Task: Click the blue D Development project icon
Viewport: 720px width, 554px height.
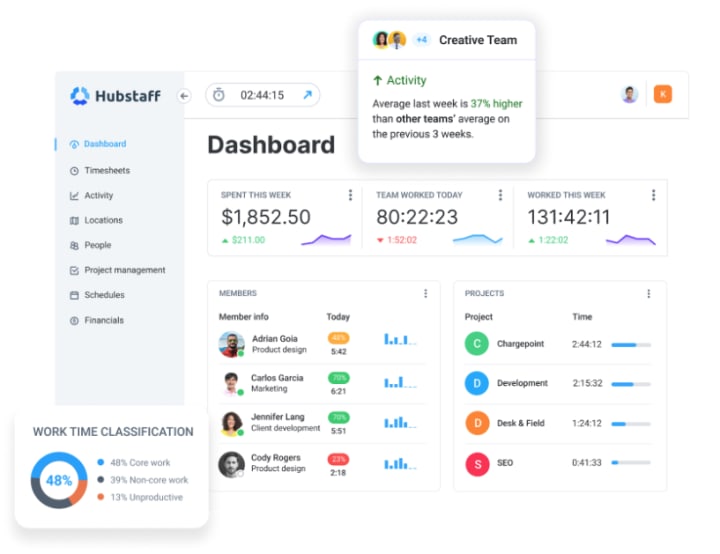Action: (x=477, y=383)
